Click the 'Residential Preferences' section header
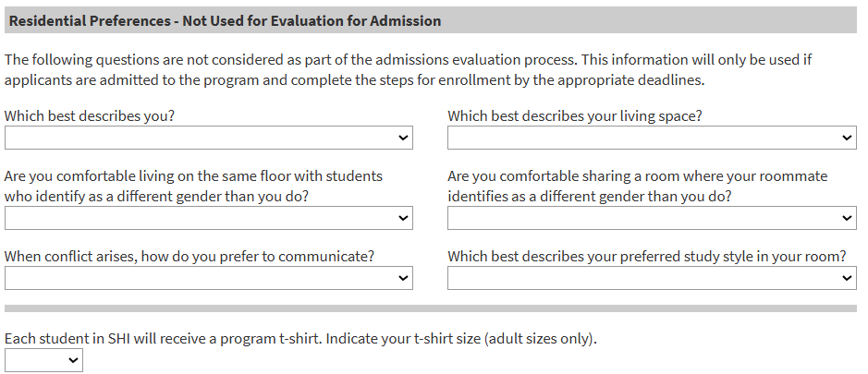The image size is (868, 374). [x=225, y=20]
